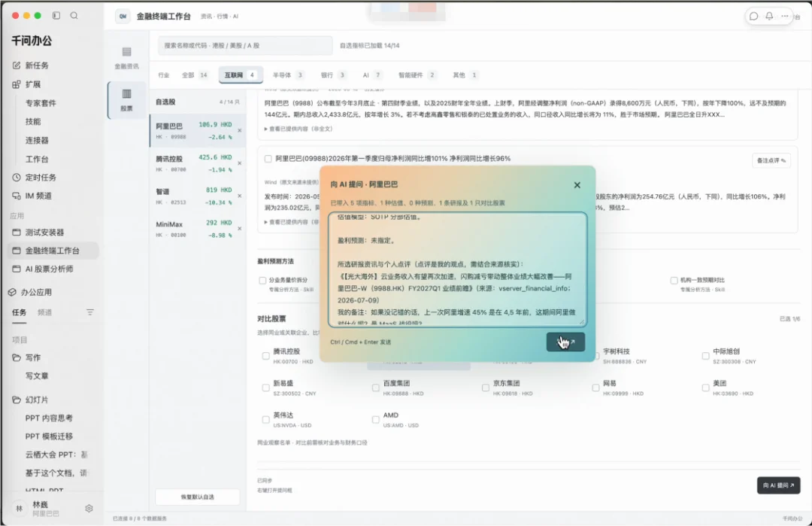The height and width of the screenshot is (526, 812).
Task: Click the QW app logo icon
Action: (123, 16)
